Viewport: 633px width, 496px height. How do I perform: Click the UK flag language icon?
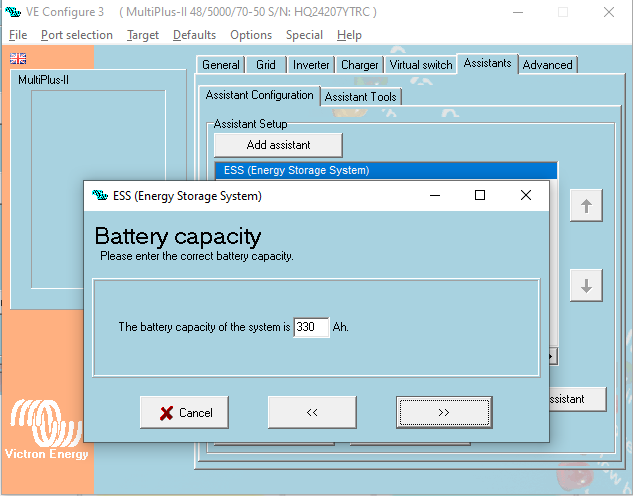(x=18, y=58)
